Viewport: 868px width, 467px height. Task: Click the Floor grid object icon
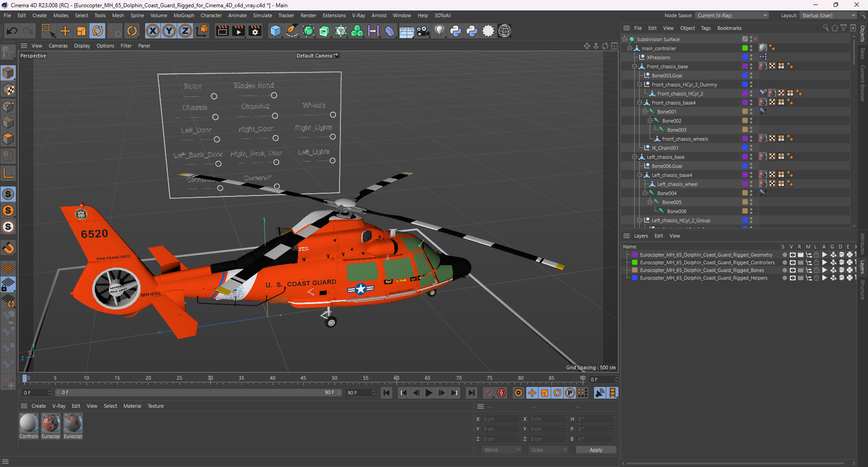[406, 31]
